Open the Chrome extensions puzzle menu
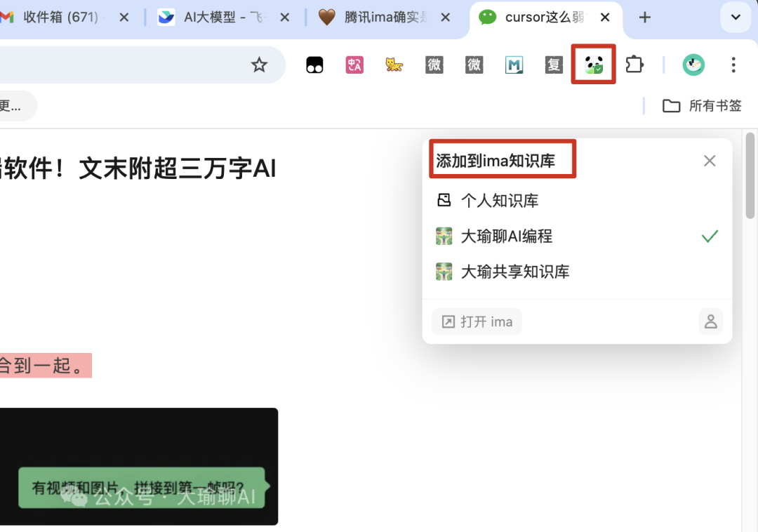 [634, 65]
